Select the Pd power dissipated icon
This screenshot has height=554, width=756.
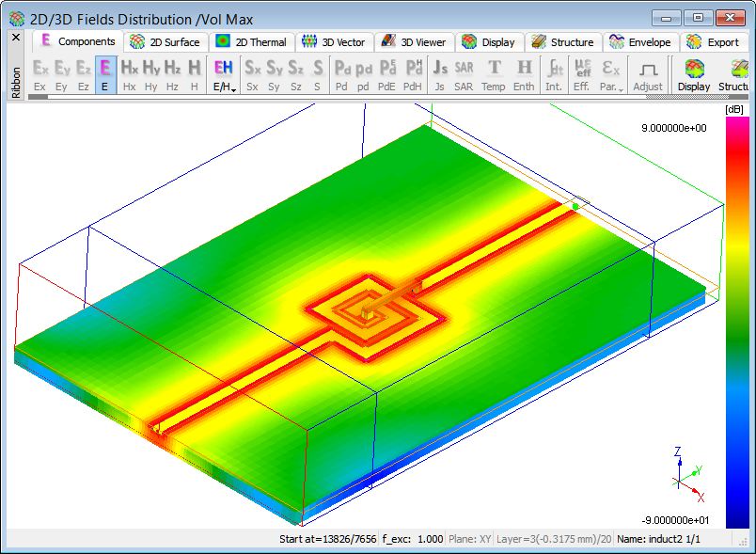tap(343, 74)
